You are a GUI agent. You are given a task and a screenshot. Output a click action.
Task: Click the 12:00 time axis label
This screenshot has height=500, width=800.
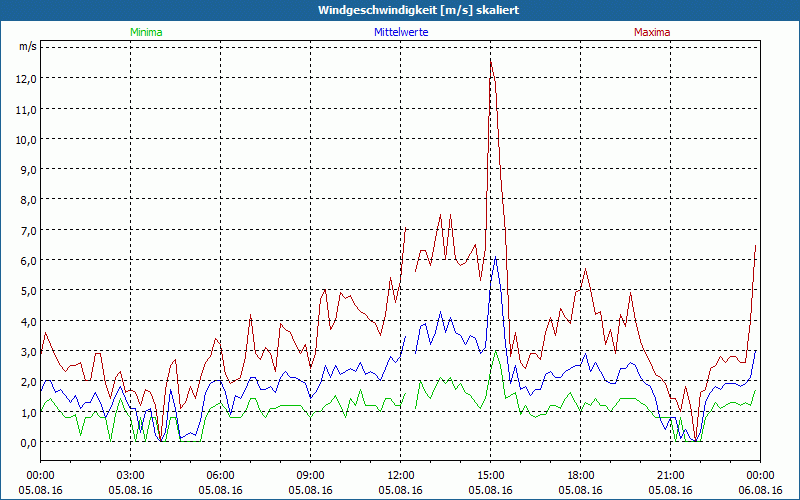click(401, 476)
